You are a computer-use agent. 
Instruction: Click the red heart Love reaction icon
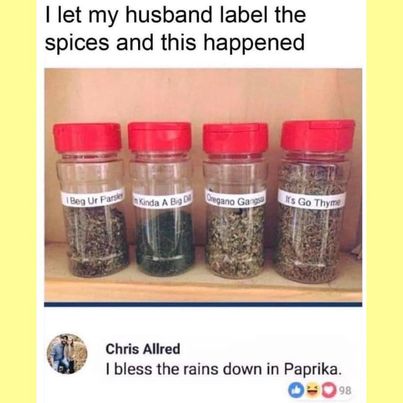(329, 390)
